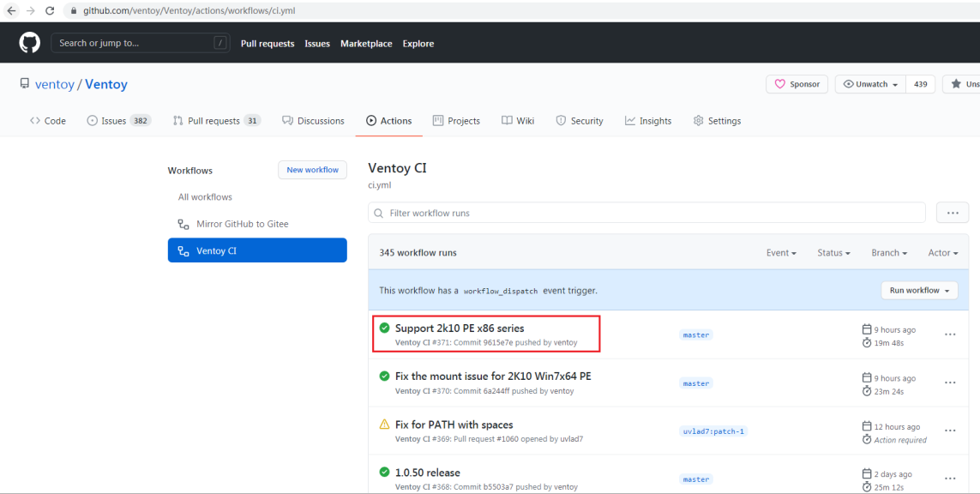Click the workflow icon beside Mirror GitHub to Gitee

point(183,224)
